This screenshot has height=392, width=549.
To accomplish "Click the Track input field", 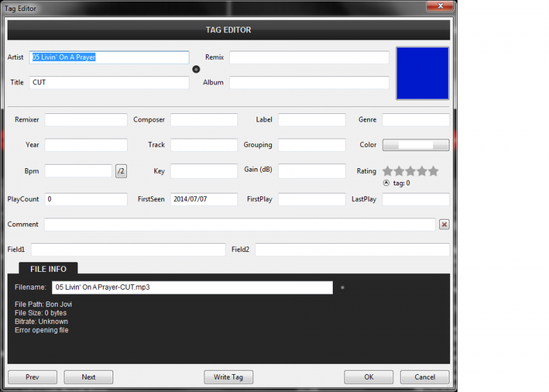I will pyautogui.click(x=204, y=145).
